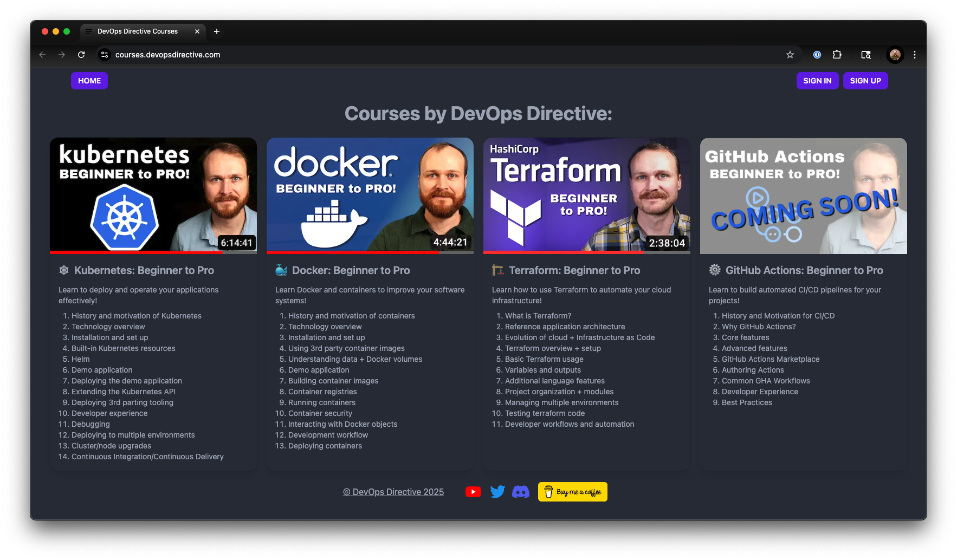957x560 pixels.
Task: Select 'GitHub Actions Marketplace' lesson
Action: click(x=771, y=359)
